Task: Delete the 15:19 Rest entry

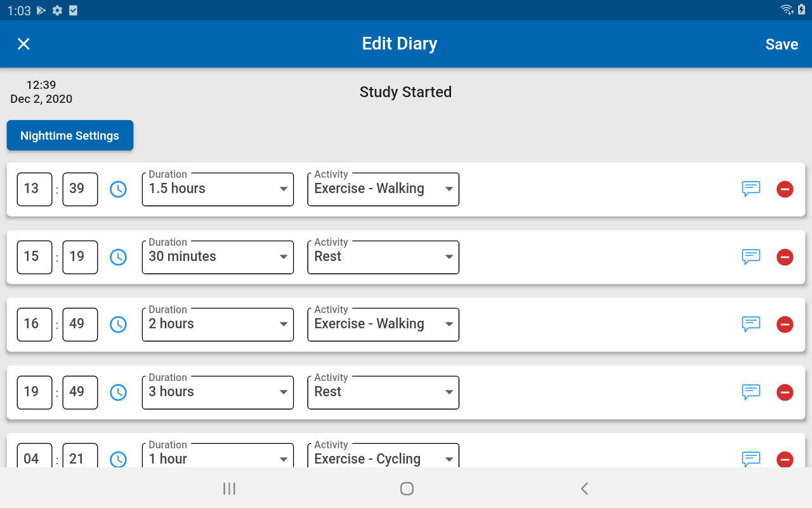Action: 785,257
